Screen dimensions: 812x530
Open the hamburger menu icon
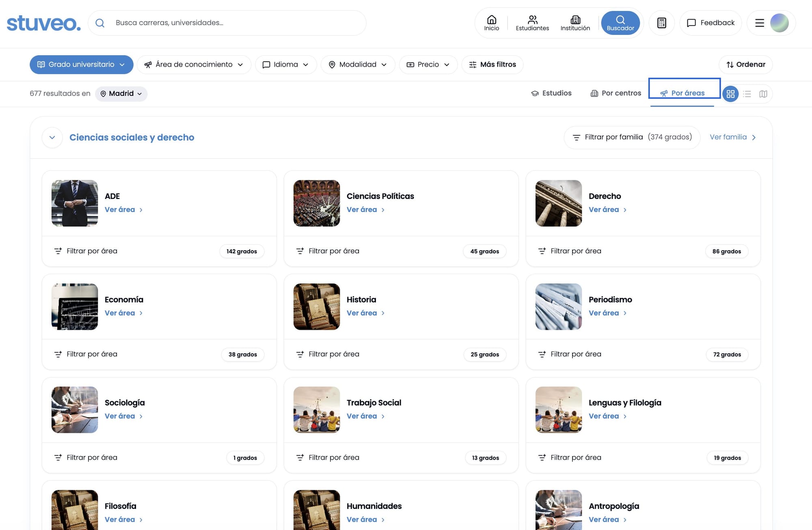760,23
